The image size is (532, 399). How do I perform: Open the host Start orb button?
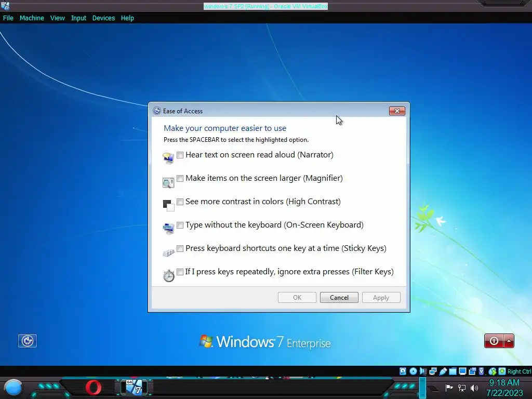click(14, 388)
